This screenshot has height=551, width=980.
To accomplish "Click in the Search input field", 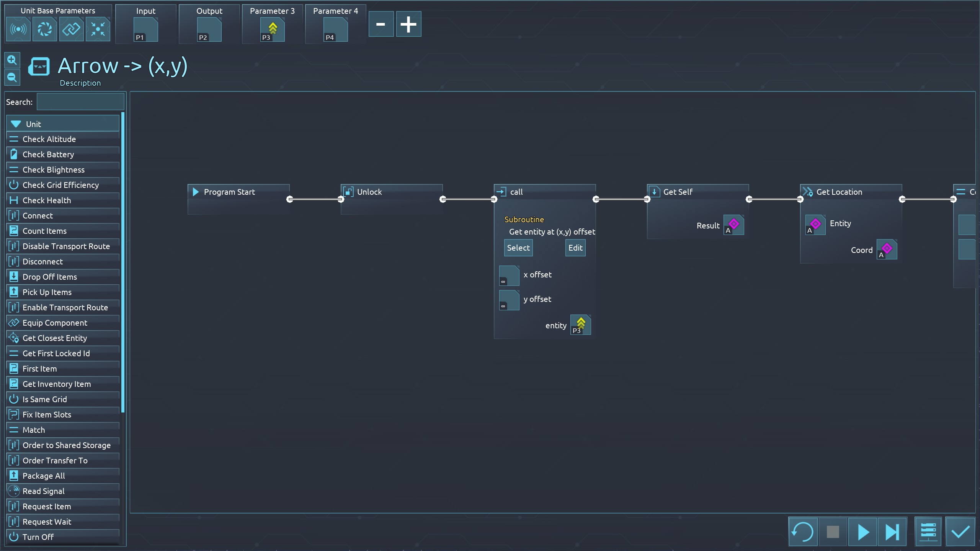I will [80, 102].
